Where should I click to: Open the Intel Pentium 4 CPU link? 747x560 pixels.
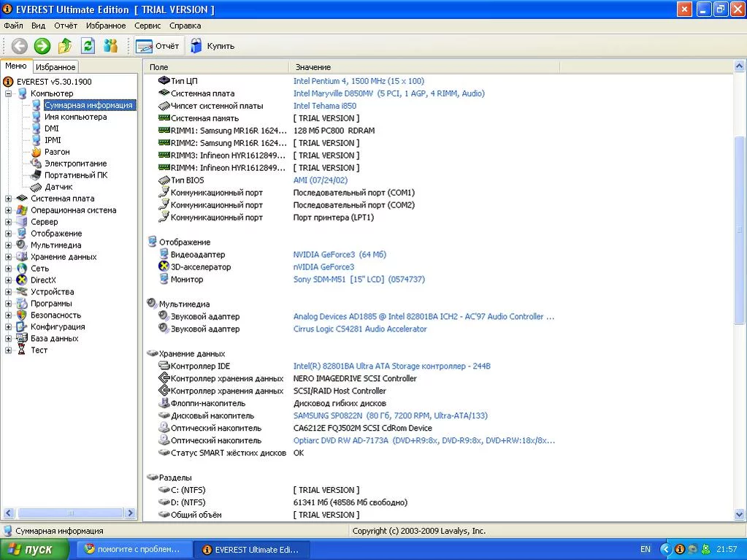tap(359, 81)
